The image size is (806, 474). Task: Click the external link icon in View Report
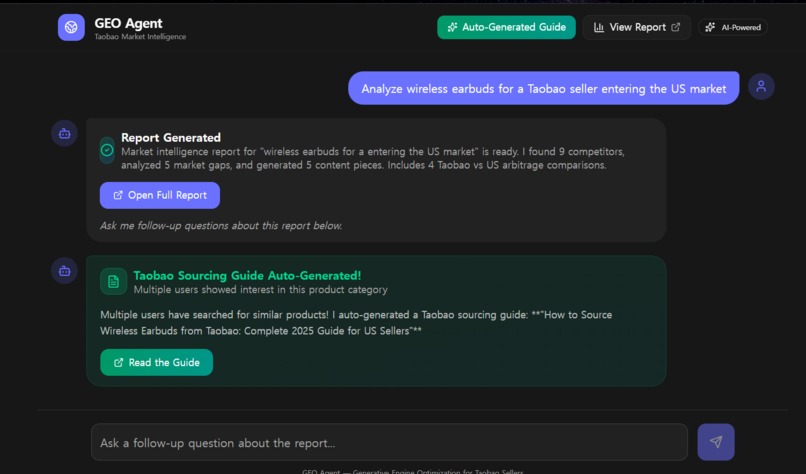pos(675,27)
